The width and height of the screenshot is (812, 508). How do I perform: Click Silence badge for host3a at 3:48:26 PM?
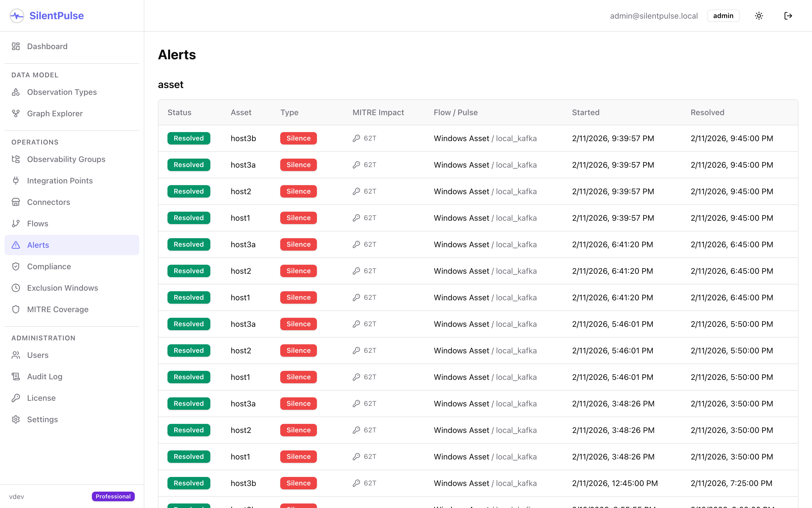299,404
